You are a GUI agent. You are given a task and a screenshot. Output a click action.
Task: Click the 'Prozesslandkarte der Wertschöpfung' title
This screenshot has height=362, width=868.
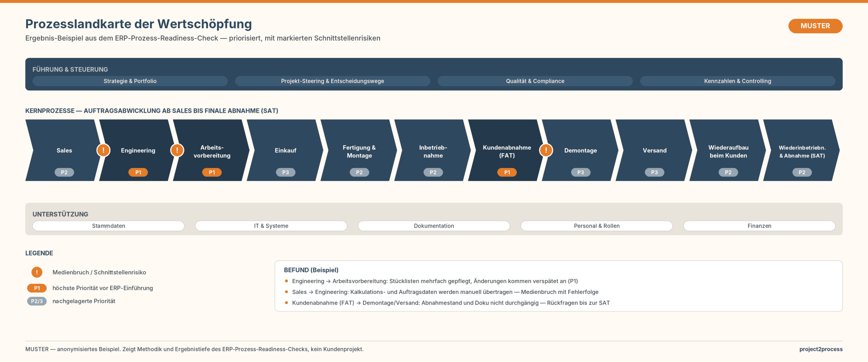[x=138, y=24]
